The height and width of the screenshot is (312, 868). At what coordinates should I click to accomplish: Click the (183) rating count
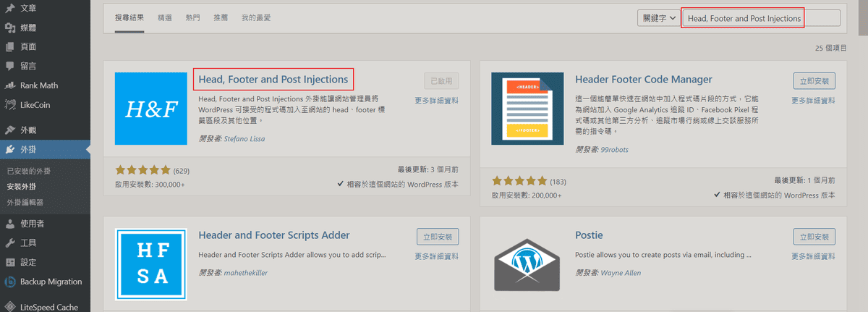point(558,181)
